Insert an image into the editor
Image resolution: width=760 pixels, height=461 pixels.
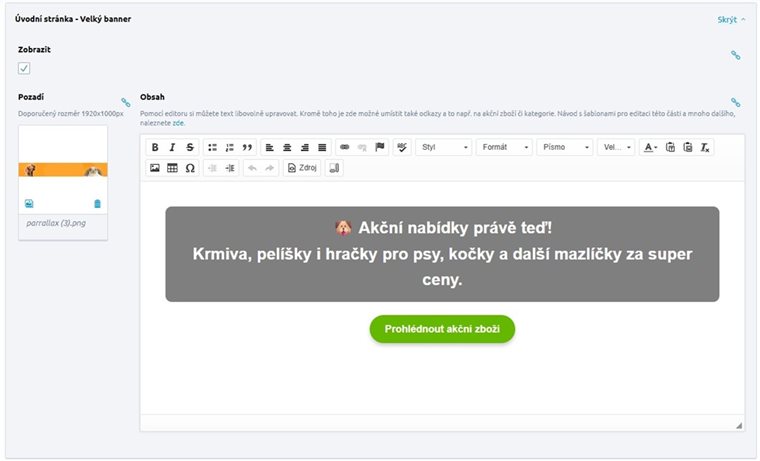pos(155,168)
